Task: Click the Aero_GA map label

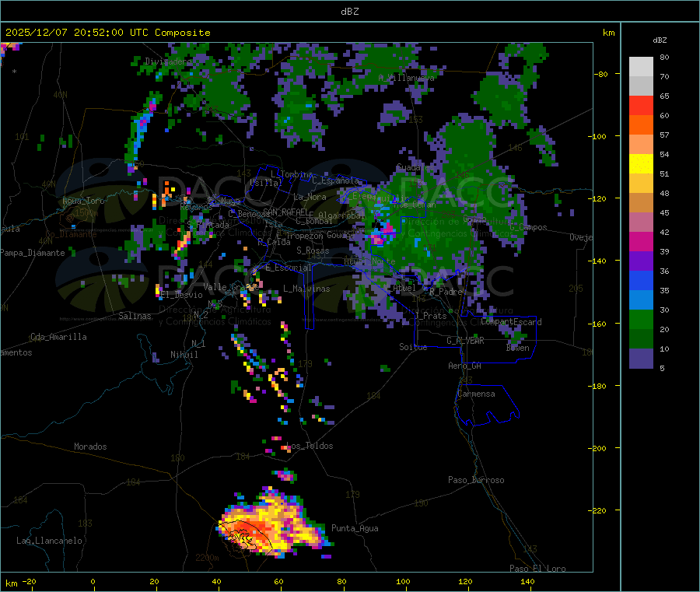Action: 465,366
